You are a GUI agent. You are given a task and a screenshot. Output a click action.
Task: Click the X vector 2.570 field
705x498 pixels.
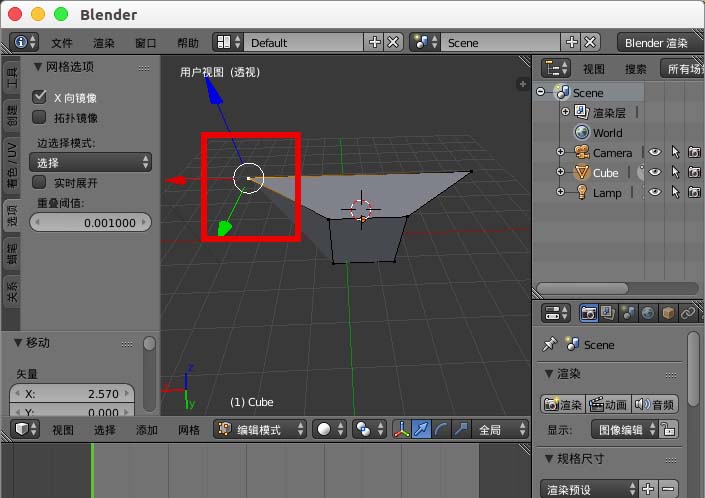[72, 394]
